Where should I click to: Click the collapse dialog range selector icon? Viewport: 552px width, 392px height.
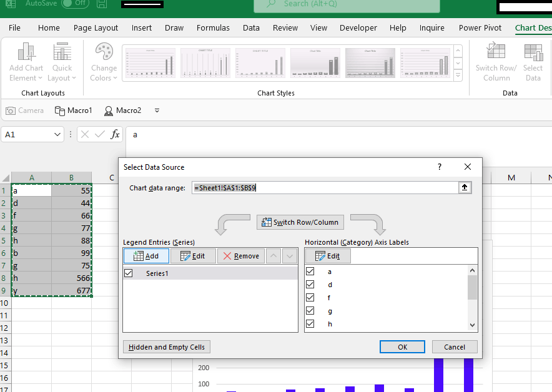click(464, 187)
